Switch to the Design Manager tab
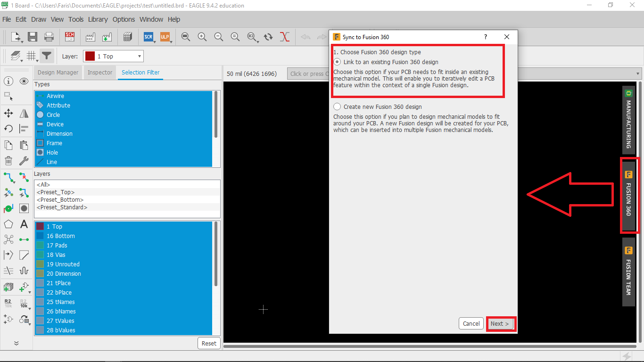Viewport: 644px width, 362px height. [x=58, y=73]
